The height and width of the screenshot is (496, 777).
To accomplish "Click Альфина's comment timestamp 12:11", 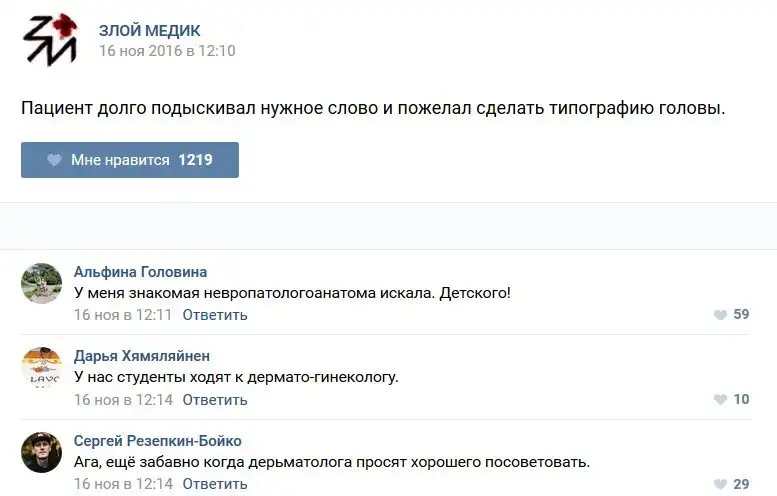I will point(123,315).
